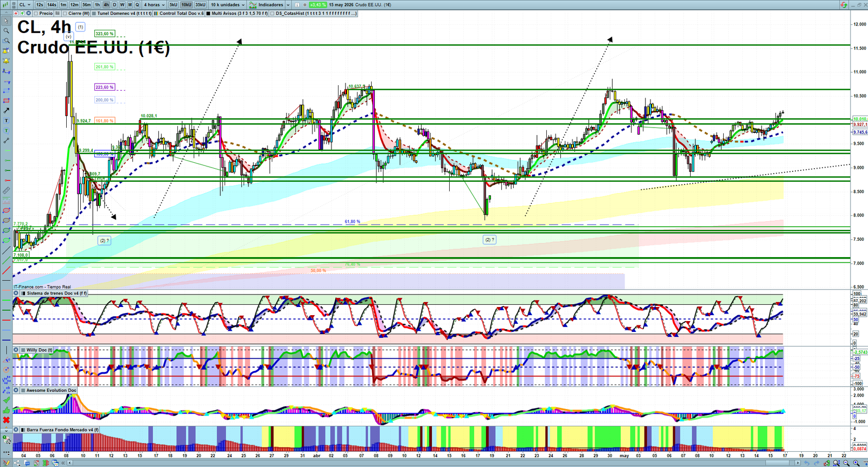
Task: Select the zoom-to-region tool
Action: [7, 41]
